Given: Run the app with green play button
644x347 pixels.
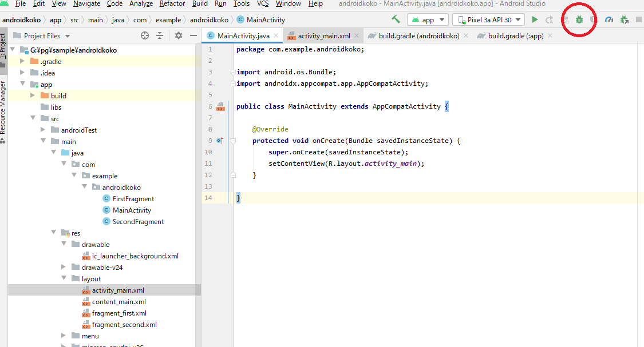Looking at the screenshot, I should [x=535, y=19].
